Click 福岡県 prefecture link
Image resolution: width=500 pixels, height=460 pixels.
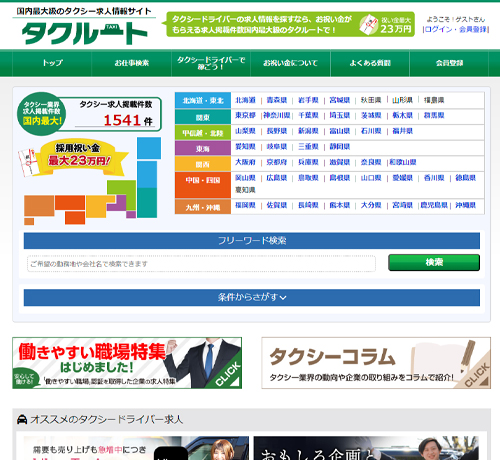(x=245, y=205)
